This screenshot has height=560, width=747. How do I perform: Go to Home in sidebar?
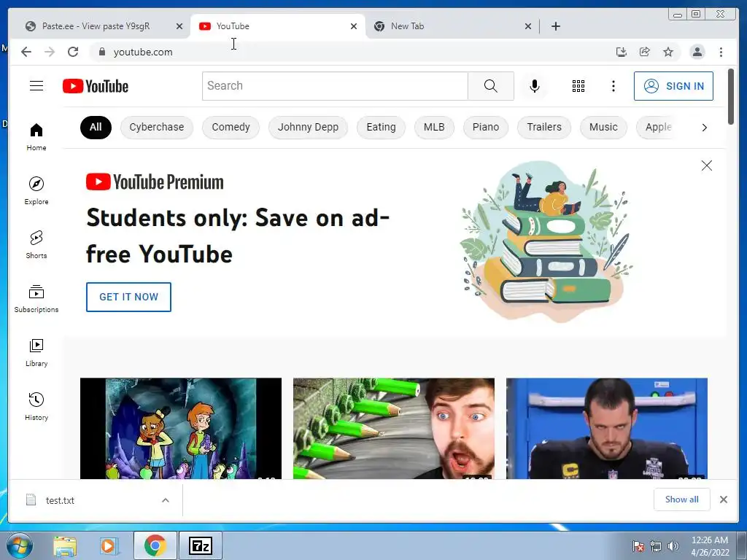[x=36, y=137]
